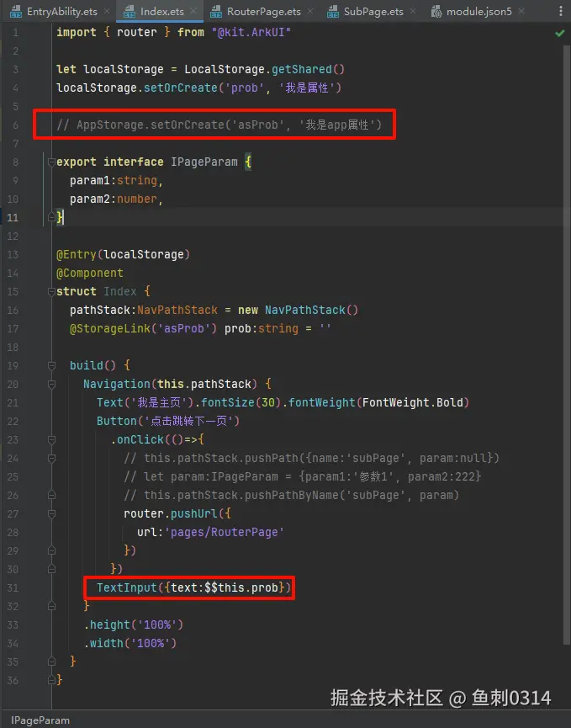Screen dimensions: 571x728
Task: Collapse the router.pushUrl call at line 27
Action: coord(51,513)
